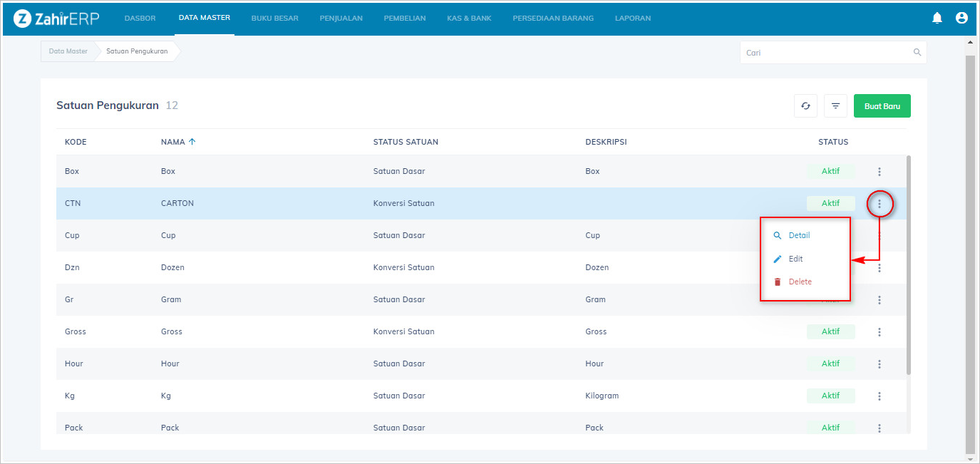The height and width of the screenshot is (464, 980).
Task: Open the user account profile icon
Action: [x=961, y=18]
